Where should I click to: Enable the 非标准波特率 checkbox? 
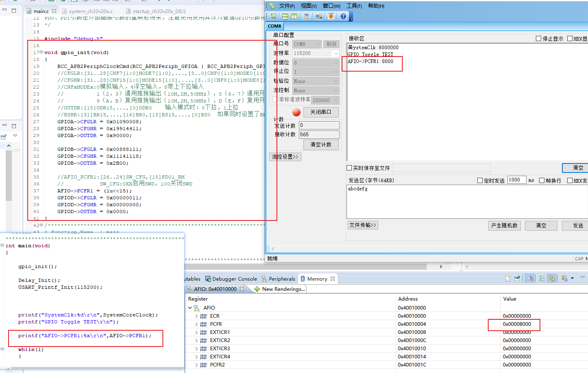275,99
